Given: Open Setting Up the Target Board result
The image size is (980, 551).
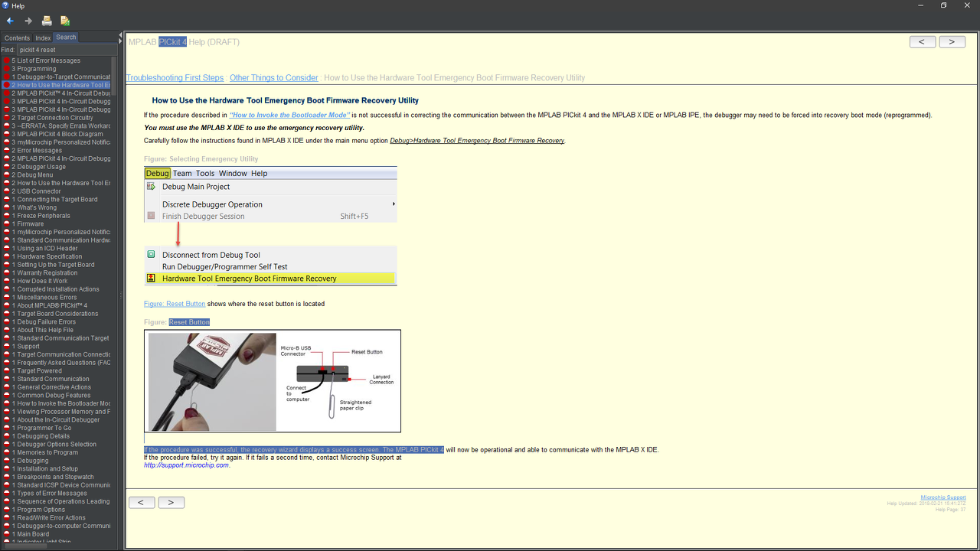Looking at the screenshot, I should coord(53,265).
